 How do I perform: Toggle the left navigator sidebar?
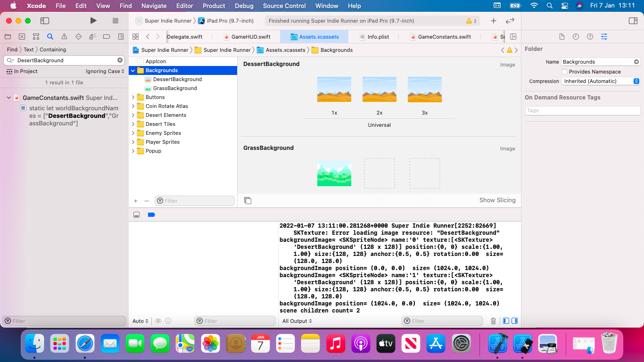point(45,21)
